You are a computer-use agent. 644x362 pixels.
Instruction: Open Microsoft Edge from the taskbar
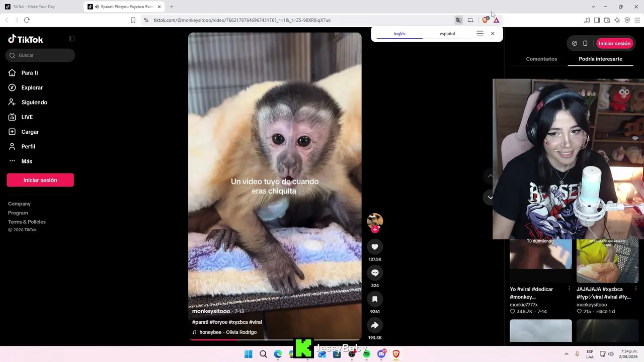pos(278,354)
